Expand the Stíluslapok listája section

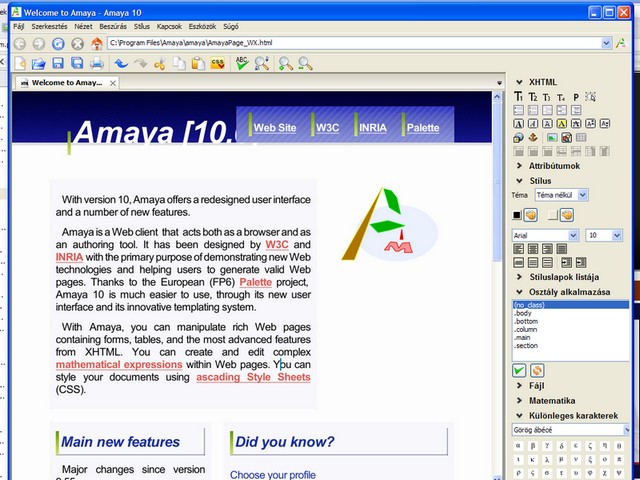[x=519, y=277]
